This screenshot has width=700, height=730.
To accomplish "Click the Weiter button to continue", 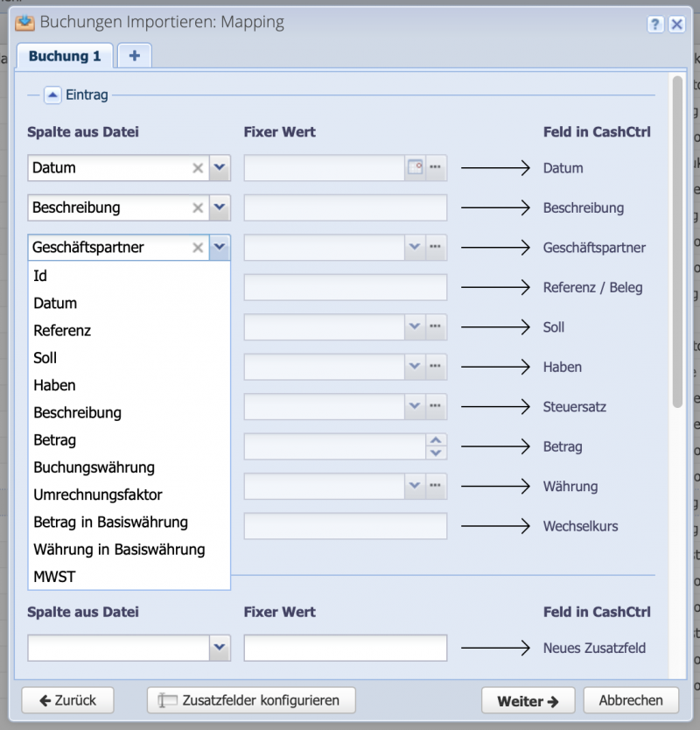I will pos(528,700).
